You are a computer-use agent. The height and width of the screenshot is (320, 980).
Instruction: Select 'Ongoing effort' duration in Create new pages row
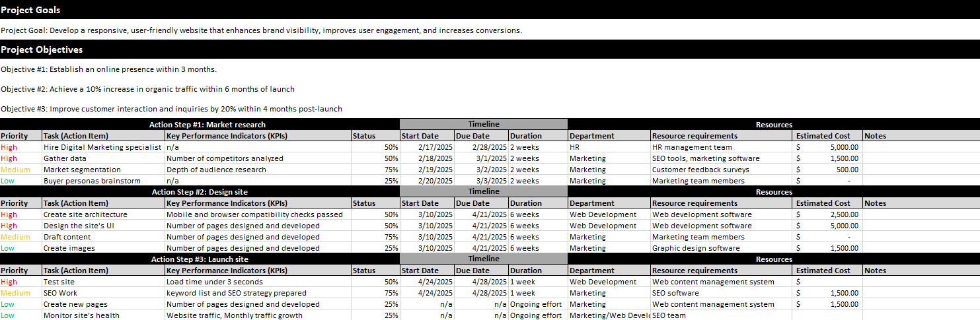coord(538,304)
